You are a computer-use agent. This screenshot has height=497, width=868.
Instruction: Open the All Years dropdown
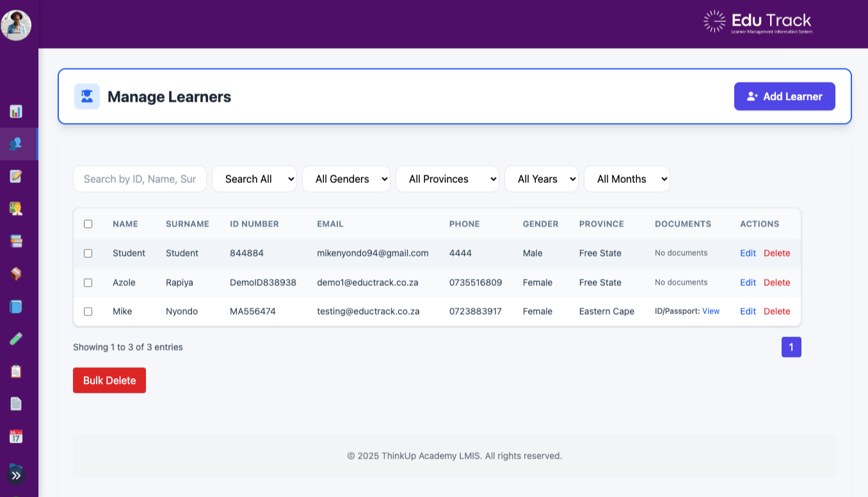541,179
